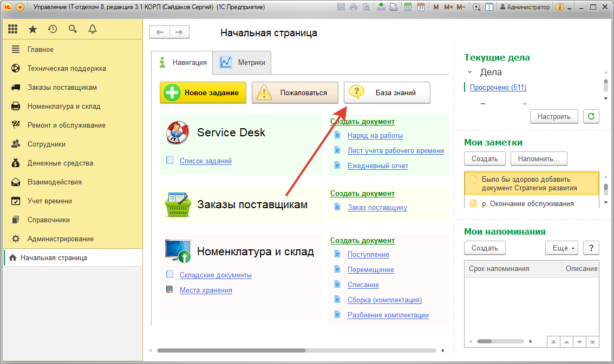This screenshot has height=364, width=614.
Task: Open the Места хранения link
Action: click(206, 290)
